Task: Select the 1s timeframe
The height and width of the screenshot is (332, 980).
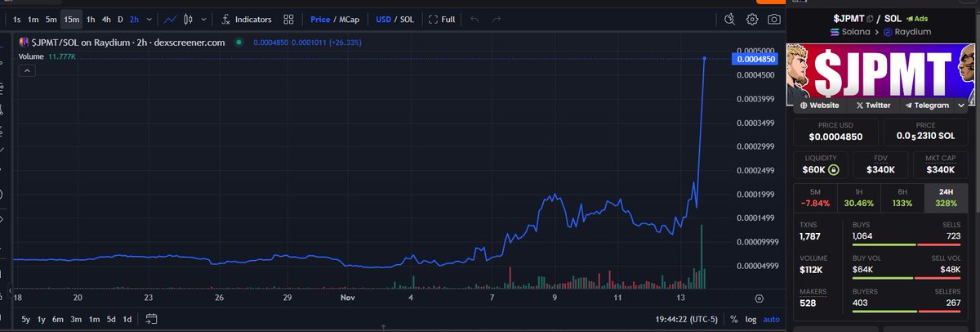Action: (18, 19)
